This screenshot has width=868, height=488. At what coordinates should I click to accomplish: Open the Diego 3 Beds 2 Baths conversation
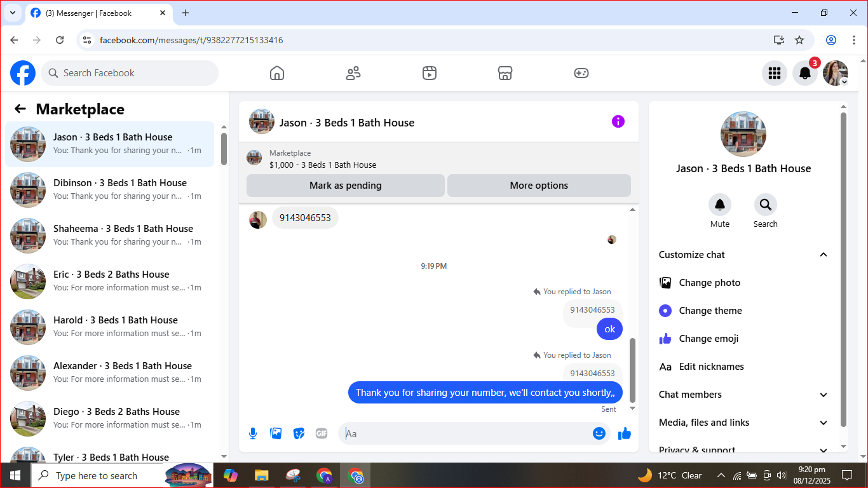pyautogui.click(x=110, y=419)
